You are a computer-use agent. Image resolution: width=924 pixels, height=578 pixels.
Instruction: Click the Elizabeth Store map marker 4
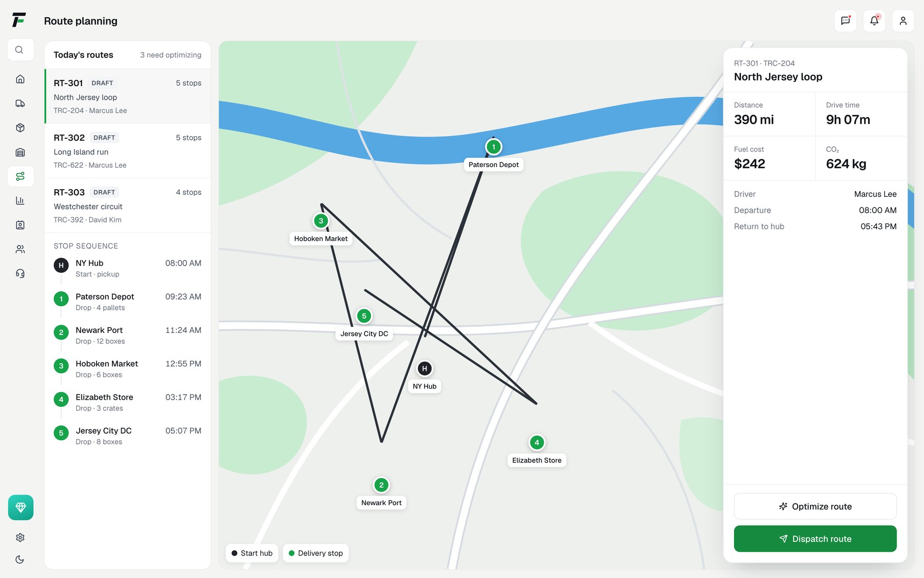(x=537, y=442)
